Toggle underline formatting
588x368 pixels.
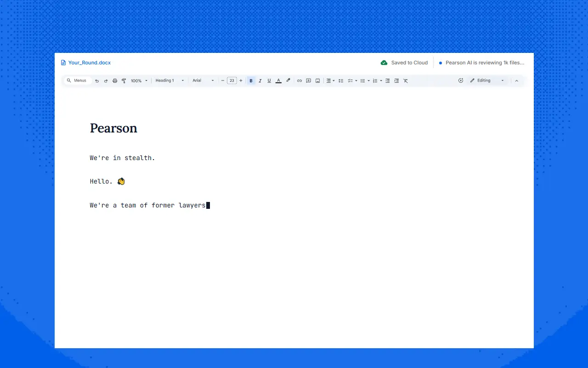pyautogui.click(x=269, y=80)
